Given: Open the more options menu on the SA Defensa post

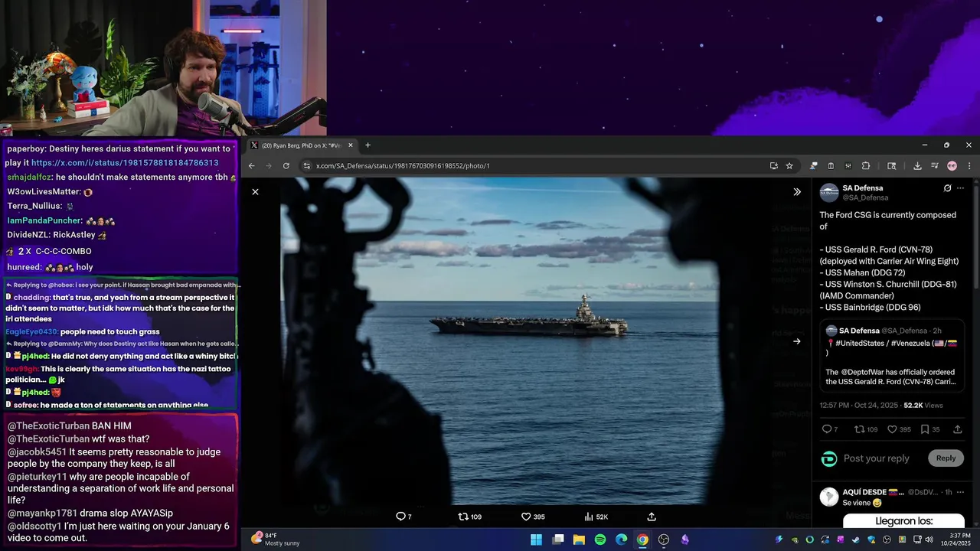Looking at the screenshot, I should pyautogui.click(x=961, y=188).
